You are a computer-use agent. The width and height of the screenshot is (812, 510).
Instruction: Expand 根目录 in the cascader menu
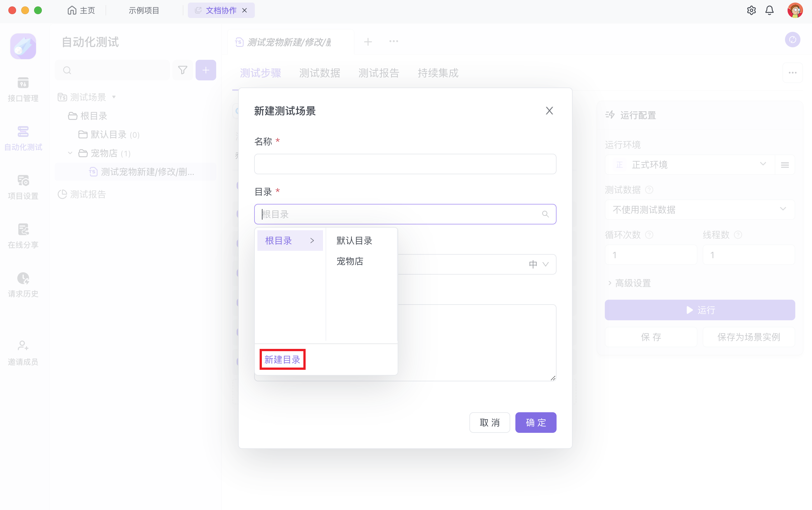click(x=290, y=241)
